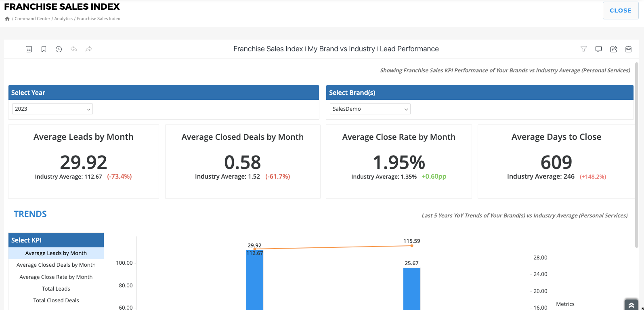644x310 pixels.
Task: Click the subscribe icon at toolbar's far right
Action: [x=628, y=49]
